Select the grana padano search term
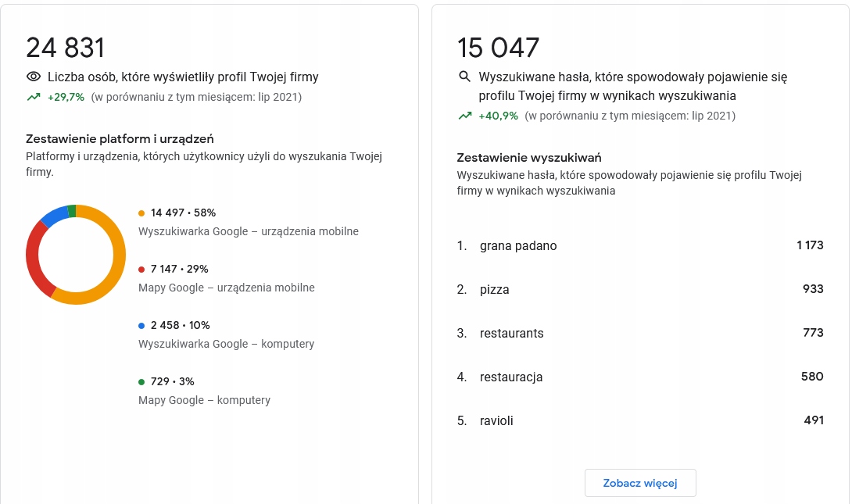 (517, 245)
